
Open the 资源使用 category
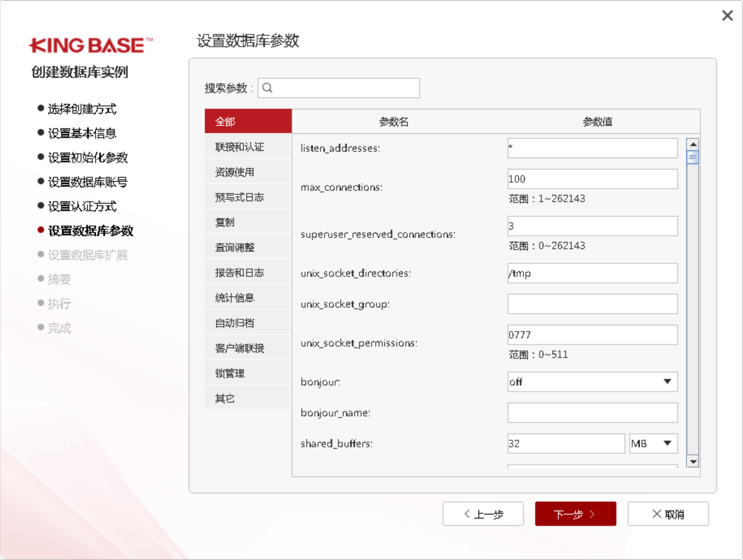click(248, 172)
